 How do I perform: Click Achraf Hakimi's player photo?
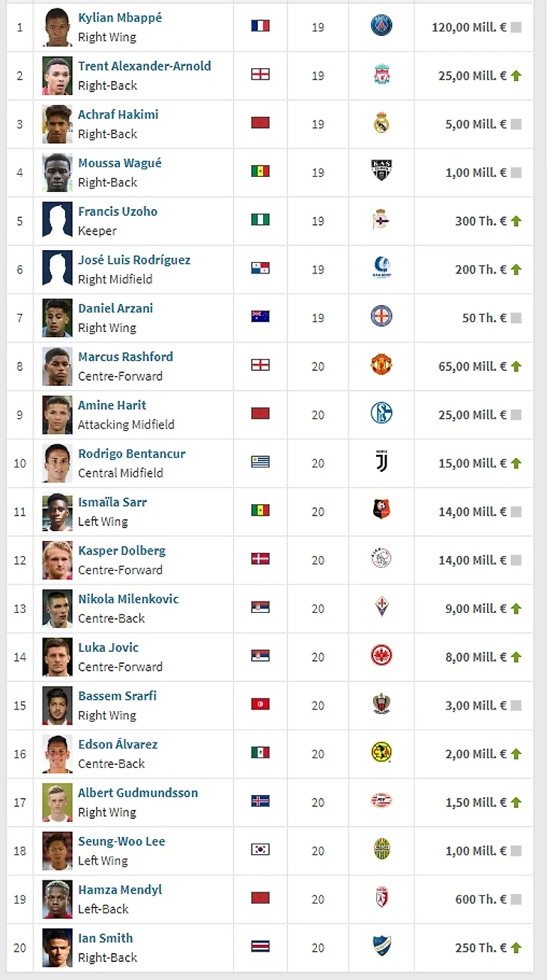58,124
